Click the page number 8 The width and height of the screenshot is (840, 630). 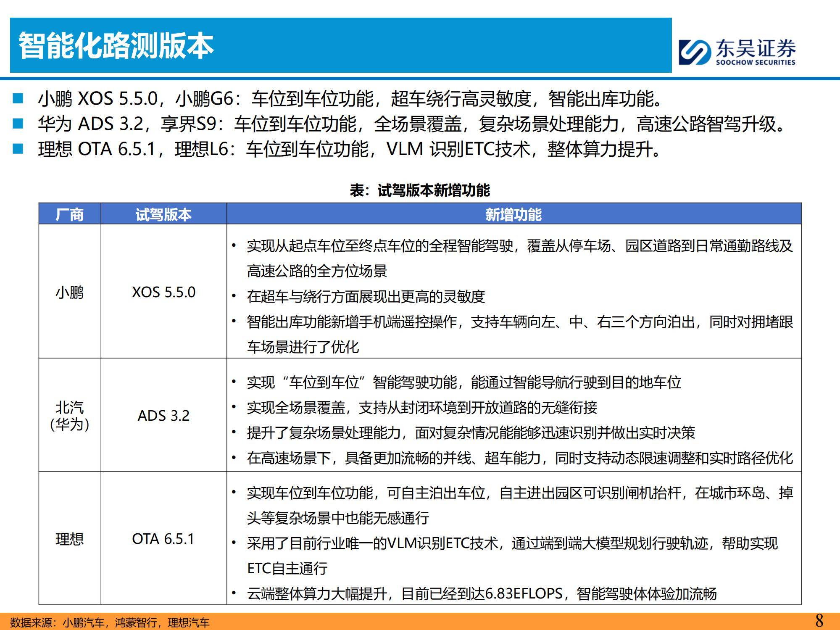(x=819, y=621)
